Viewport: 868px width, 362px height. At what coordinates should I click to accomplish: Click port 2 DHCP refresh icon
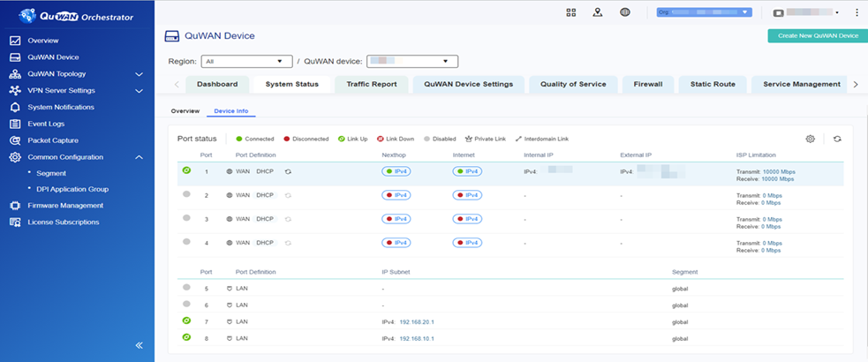(289, 195)
